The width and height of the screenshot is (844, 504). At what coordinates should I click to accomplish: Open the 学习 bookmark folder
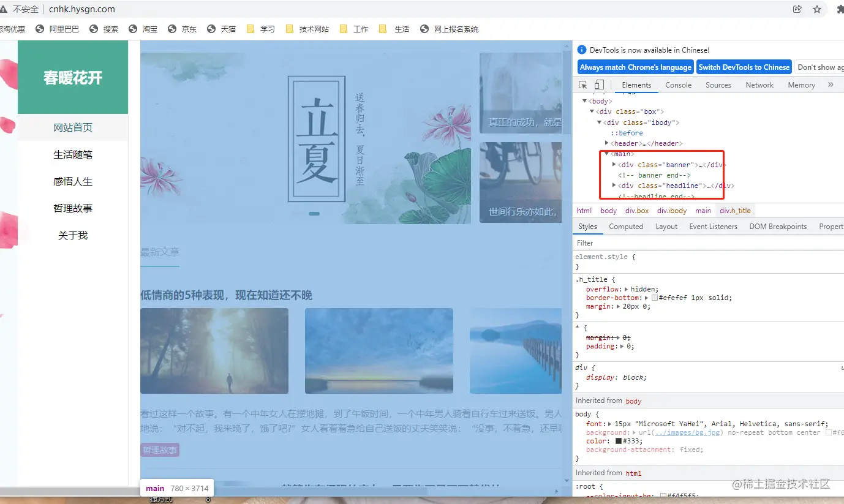coord(261,29)
